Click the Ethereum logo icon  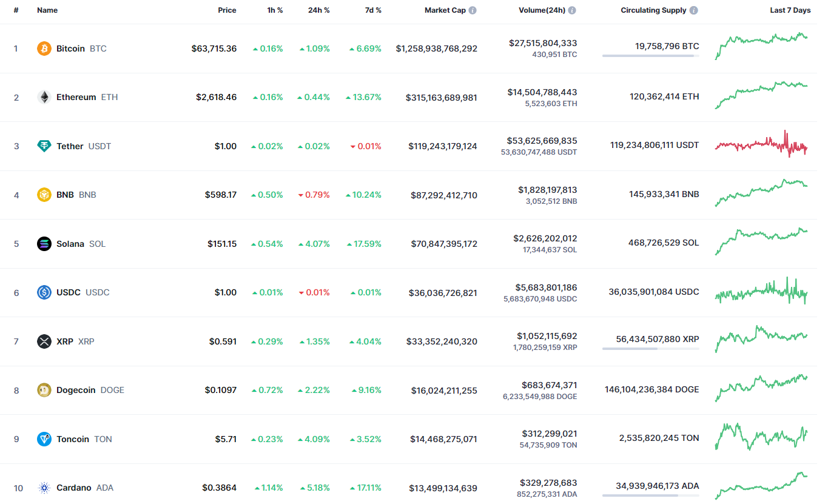(44, 97)
